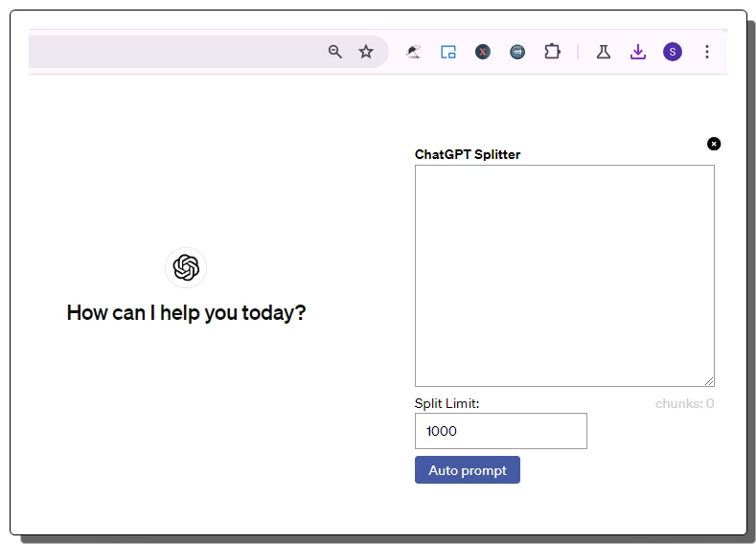Show the browser downloads
This screenshot has width=756, height=544.
638,52
